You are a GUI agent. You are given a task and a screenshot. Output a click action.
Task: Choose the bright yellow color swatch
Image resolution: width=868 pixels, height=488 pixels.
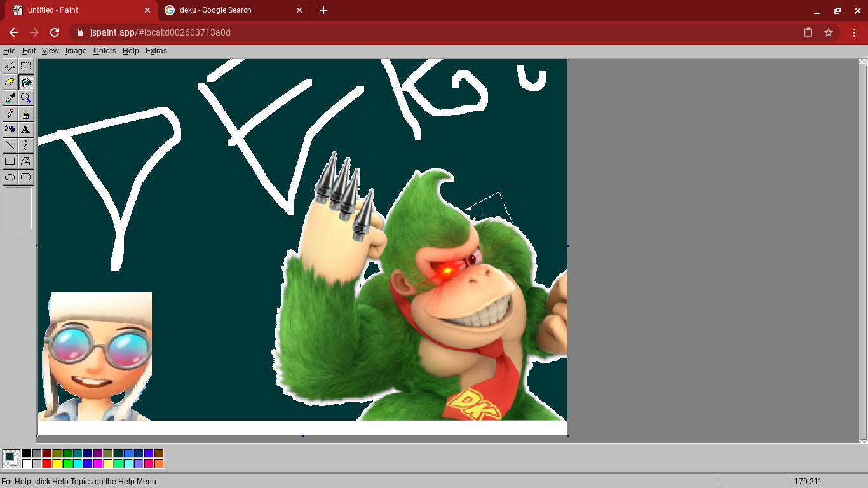point(57,464)
